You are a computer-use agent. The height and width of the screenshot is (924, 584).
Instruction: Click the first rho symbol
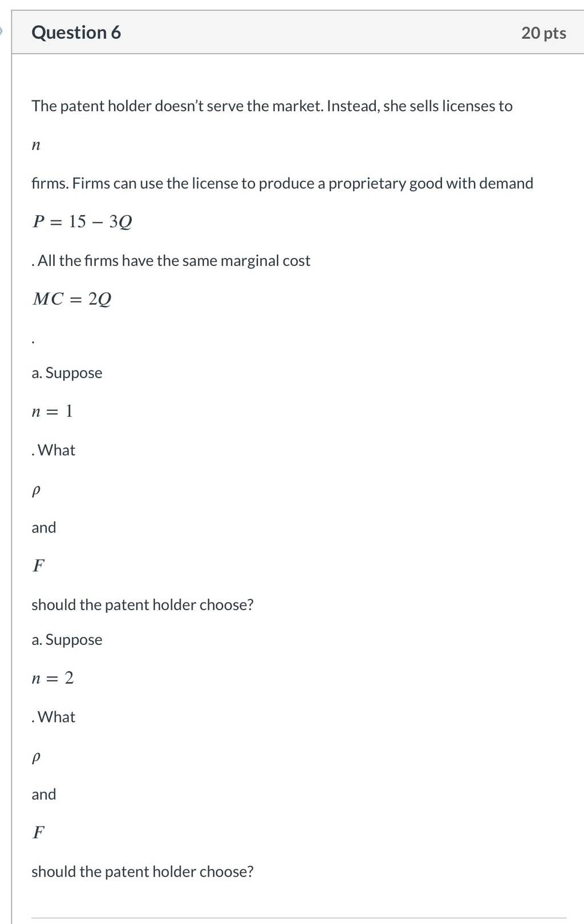coord(36,491)
